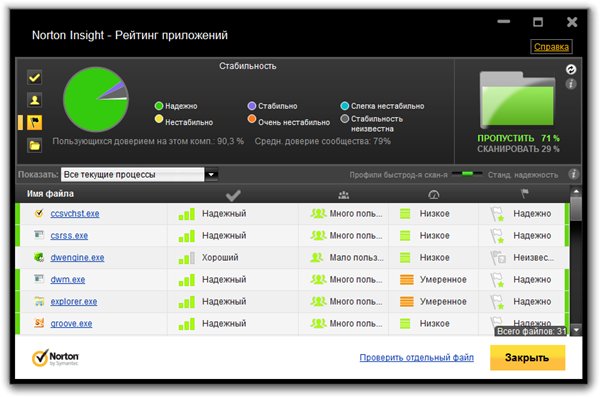Image resolution: width=600 pixels, height=398 pixels.
Task: Open the dwengine.exe file link
Action: [x=77, y=258]
